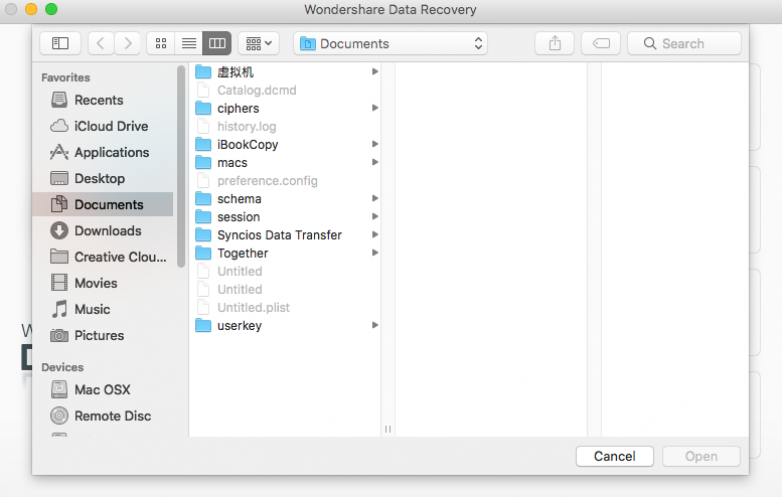Open Downloads in the sidebar
The height and width of the screenshot is (497, 782).
(105, 231)
